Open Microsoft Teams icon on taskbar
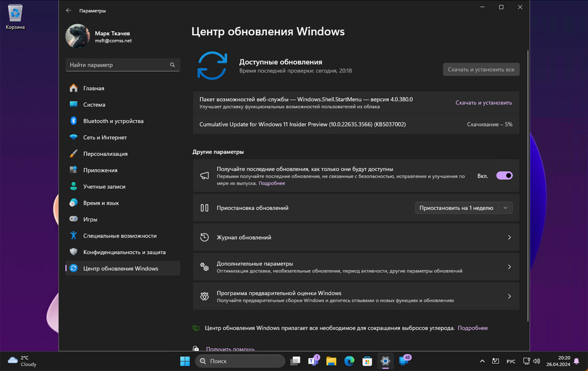Viewport: 588px width, 371px height. 313,360
